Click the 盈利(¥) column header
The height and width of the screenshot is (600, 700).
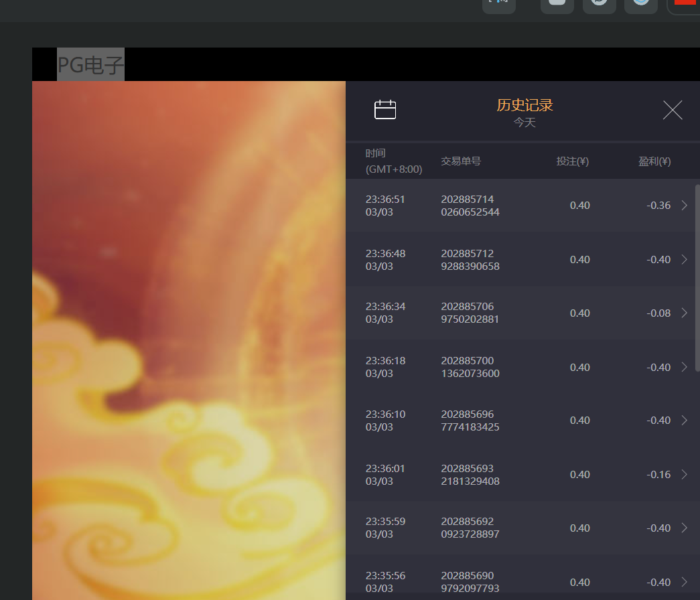point(654,161)
